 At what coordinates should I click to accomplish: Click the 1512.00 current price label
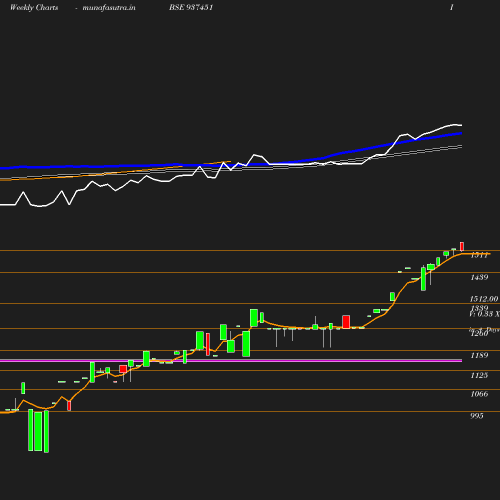coord(484,299)
